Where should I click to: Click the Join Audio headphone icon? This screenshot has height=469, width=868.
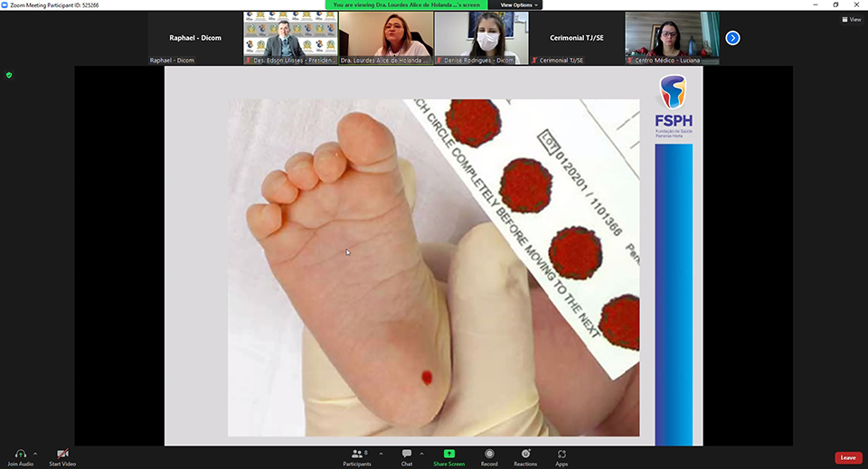pos(20,454)
